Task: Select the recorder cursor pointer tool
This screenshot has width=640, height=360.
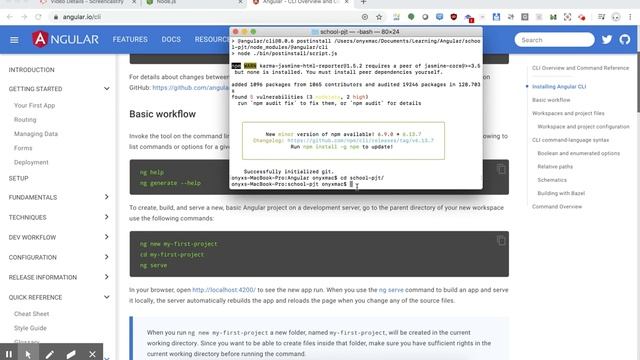Action: [x=28, y=354]
